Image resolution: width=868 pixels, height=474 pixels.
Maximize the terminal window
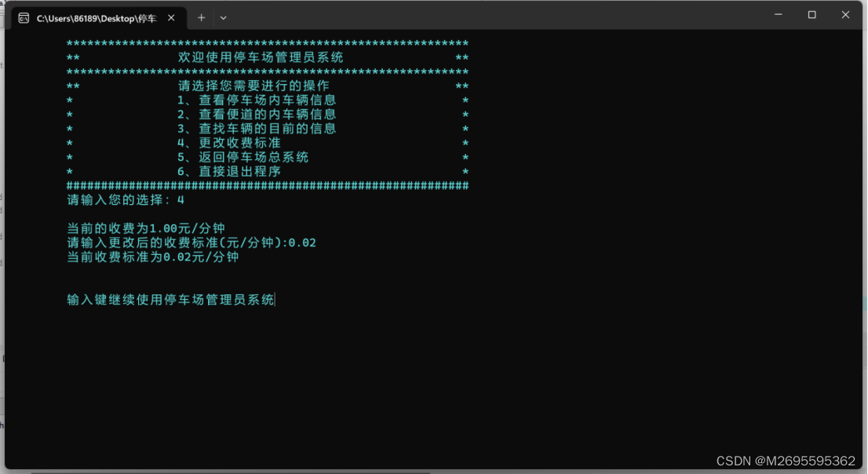point(812,15)
